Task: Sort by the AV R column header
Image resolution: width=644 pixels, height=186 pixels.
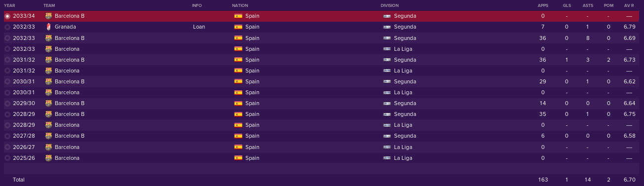Action: [x=629, y=5]
